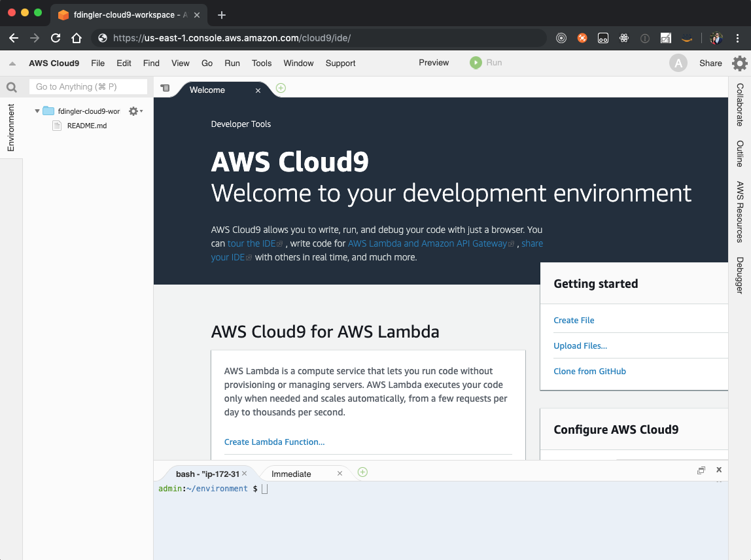Select the Welcome editor tab
The image size is (751, 560).
point(207,90)
